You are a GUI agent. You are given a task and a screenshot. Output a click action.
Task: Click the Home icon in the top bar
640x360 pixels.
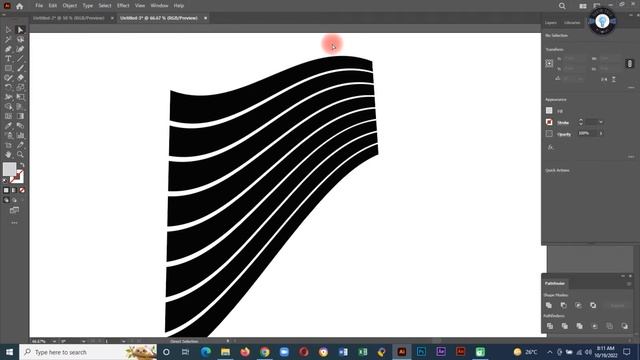click(x=20, y=6)
